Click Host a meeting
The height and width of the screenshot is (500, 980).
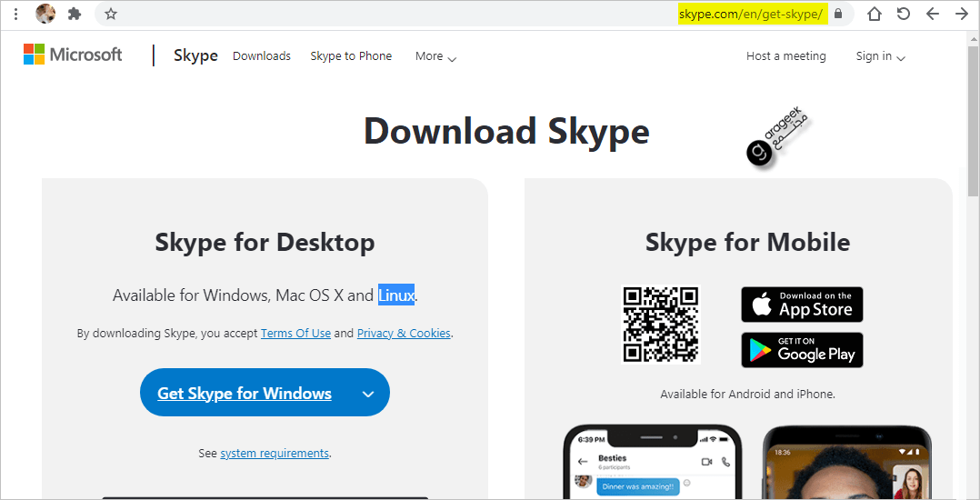coord(785,56)
